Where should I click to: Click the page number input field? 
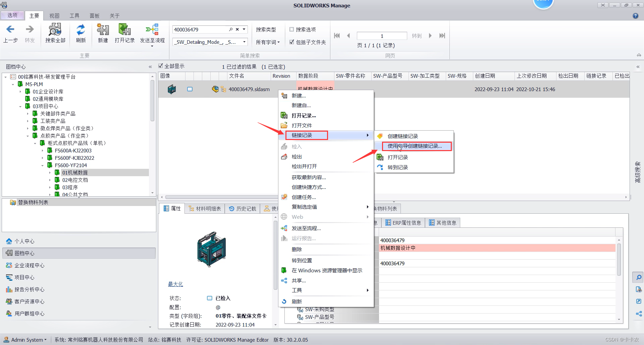pyautogui.click(x=382, y=36)
